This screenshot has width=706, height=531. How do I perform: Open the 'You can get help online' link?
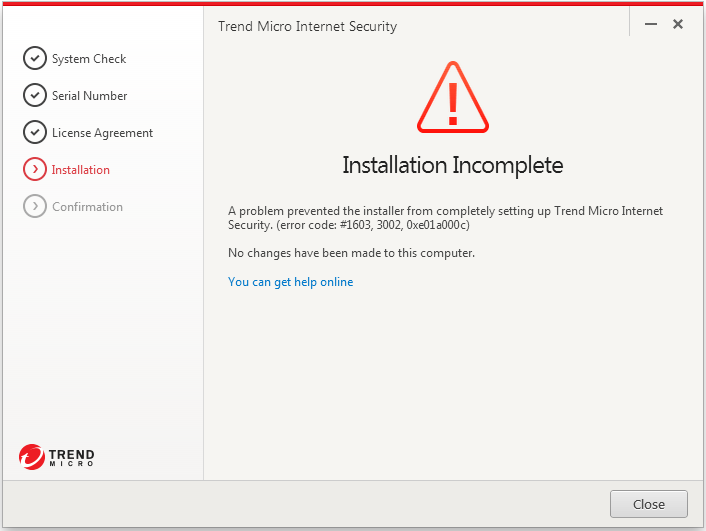click(290, 282)
